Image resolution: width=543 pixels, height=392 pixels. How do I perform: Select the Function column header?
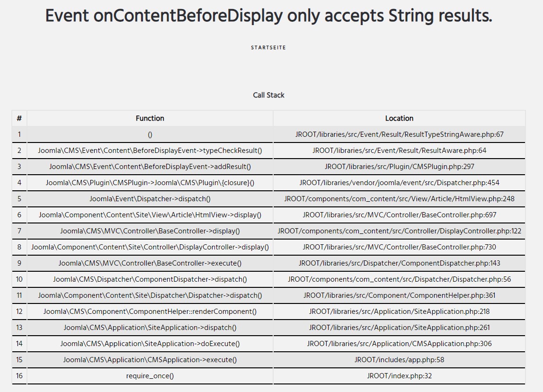[x=150, y=118]
